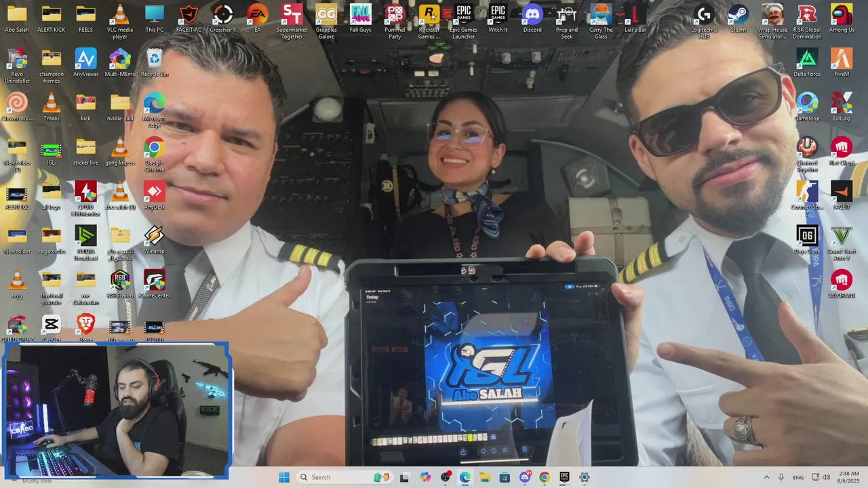Launch Crosshair X from the desktop
868x488 pixels.
pos(223,19)
